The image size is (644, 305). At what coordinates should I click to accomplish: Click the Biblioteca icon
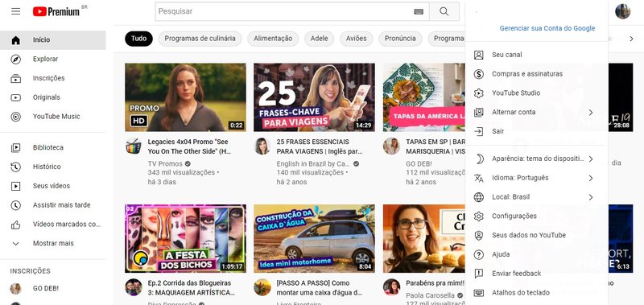[x=15, y=147]
